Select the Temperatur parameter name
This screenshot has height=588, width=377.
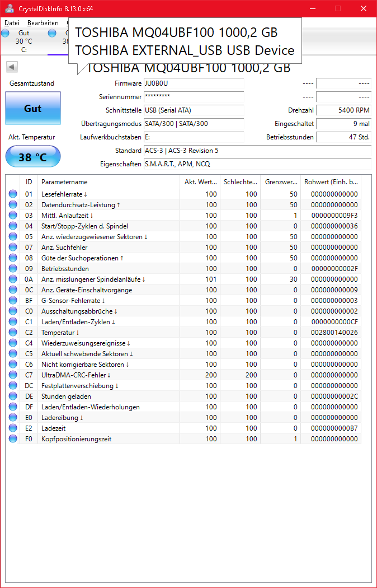coord(60,332)
